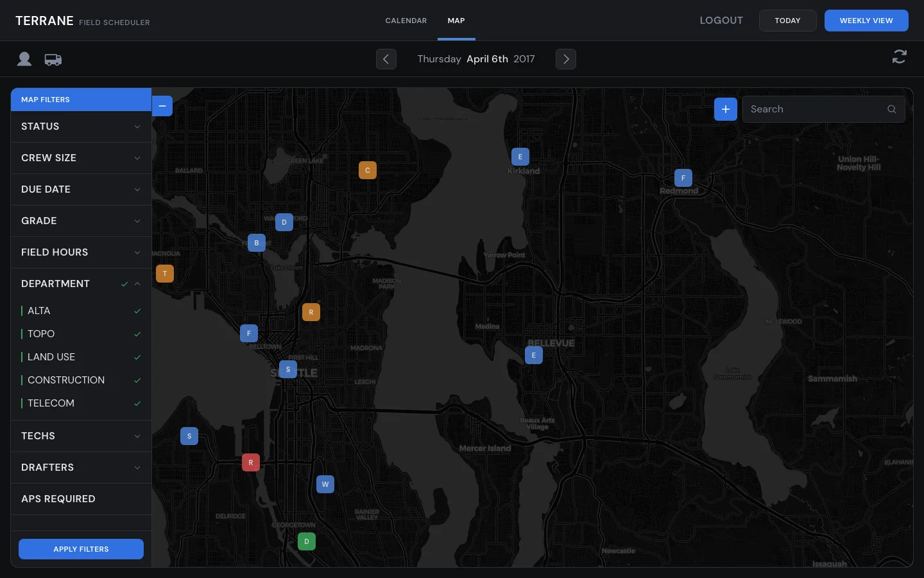924x578 pixels.
Task: Select the truck/vehicle icon
Action: point(53,59)
